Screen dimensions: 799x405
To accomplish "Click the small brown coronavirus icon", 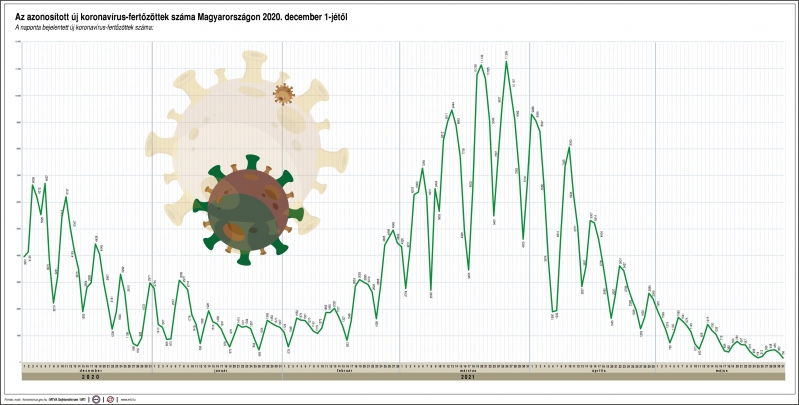I will click(x=284, y=94).
